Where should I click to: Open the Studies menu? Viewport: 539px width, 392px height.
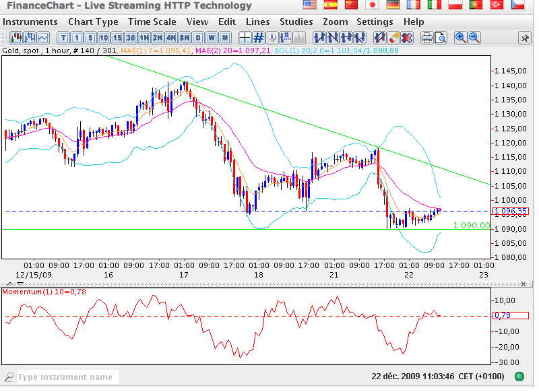(x=296, y=22)
